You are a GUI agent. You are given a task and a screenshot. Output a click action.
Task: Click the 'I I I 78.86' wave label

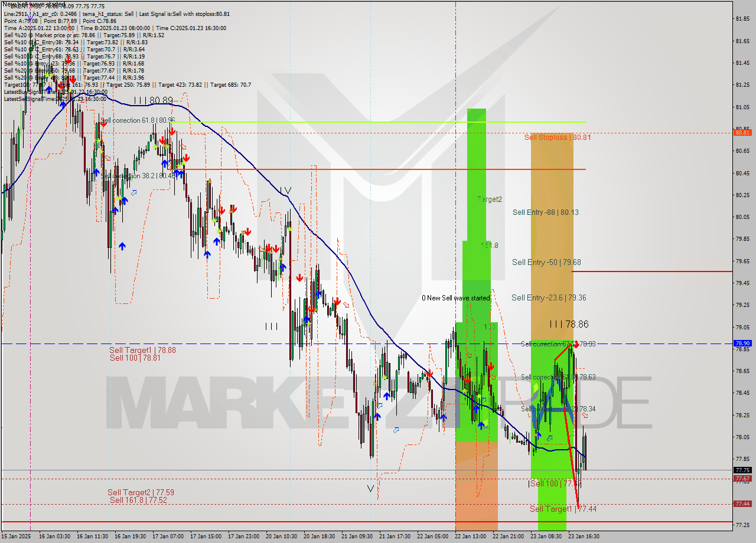pyautogui.click(x=569, y=324)
